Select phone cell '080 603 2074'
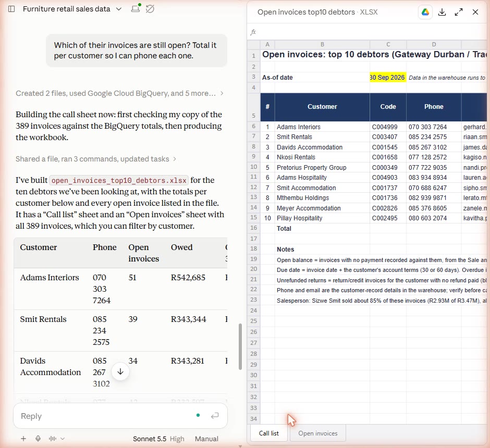Image resolution: width=490 pixels, height=448 pixels. pyautogui.click(x=434, y=218)
